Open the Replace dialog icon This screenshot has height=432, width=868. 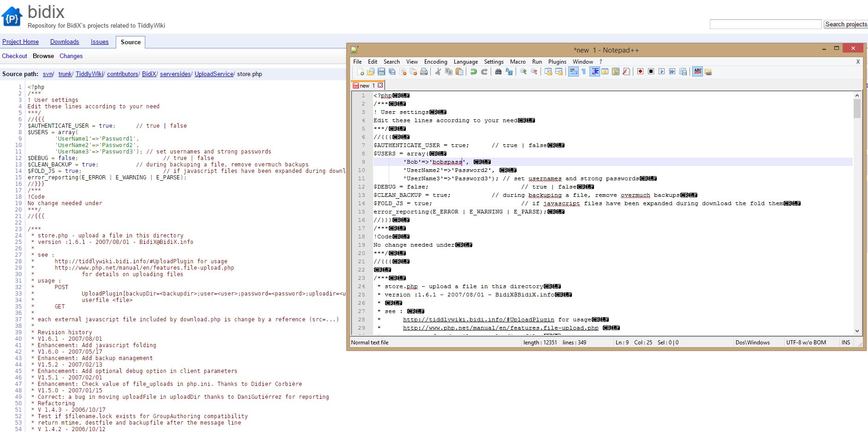click(x=509, y=71)
